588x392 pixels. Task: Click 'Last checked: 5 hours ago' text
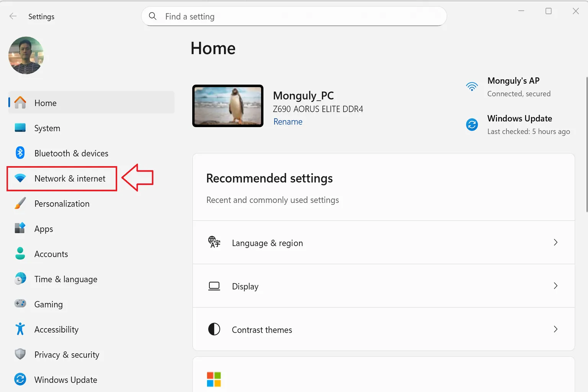tap(529, 131)
